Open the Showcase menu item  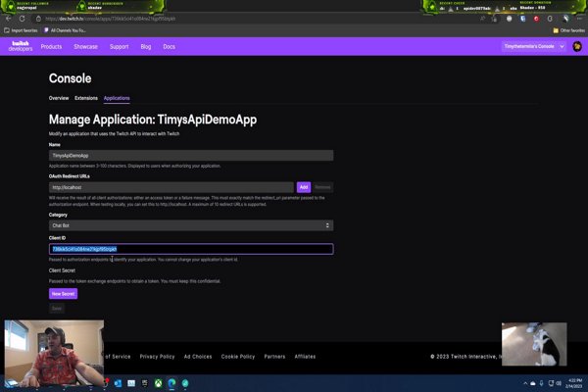tap(86, 46)
